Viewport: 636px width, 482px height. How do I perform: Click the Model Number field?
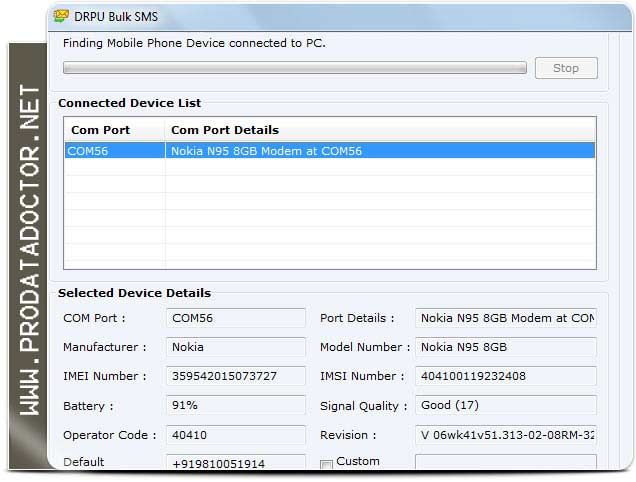pyautogui.click(x=506, y=347)
